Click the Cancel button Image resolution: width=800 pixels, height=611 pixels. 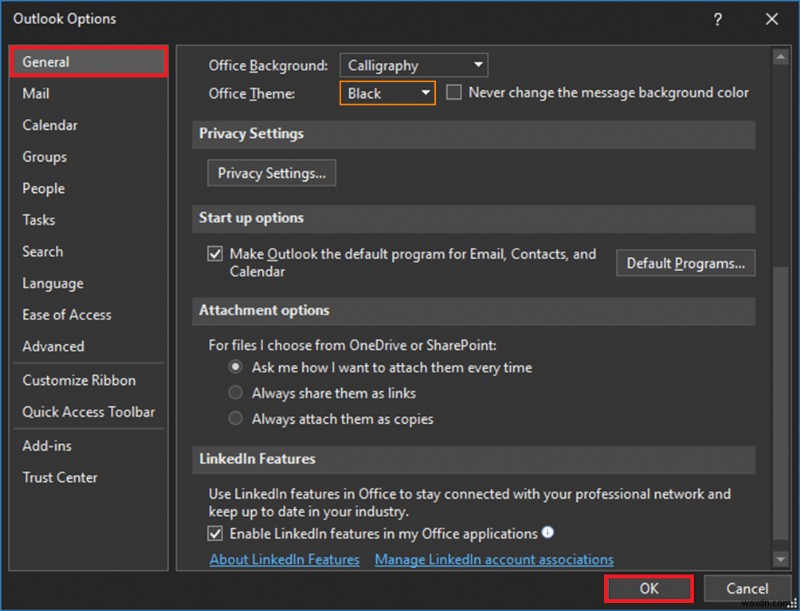[747, 589]
